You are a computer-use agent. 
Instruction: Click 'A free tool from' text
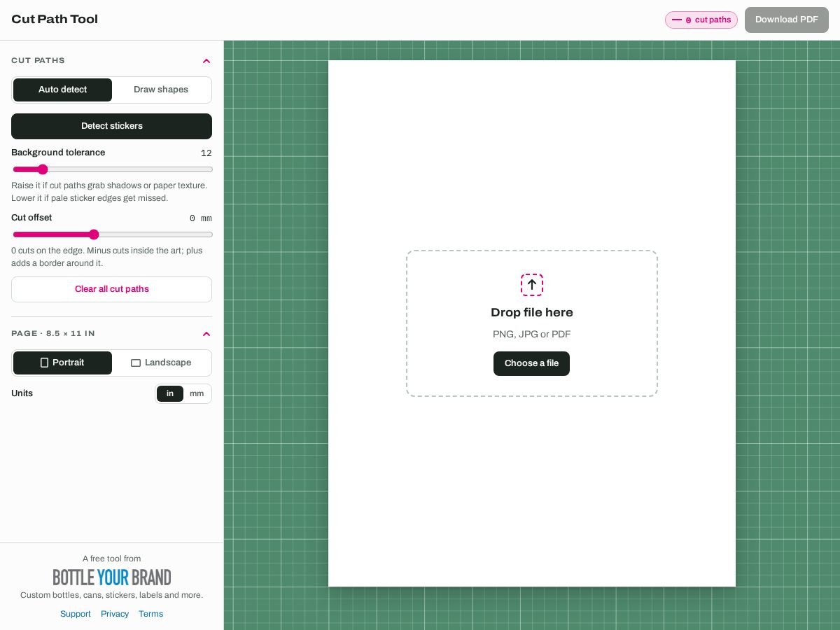coord(112,559)
